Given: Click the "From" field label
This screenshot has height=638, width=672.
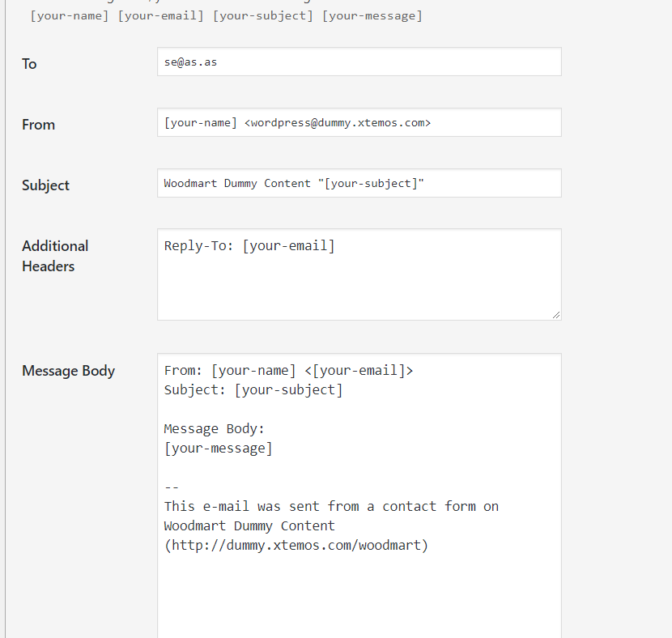Looking at the screenshot, I should [x=38, y=125].
